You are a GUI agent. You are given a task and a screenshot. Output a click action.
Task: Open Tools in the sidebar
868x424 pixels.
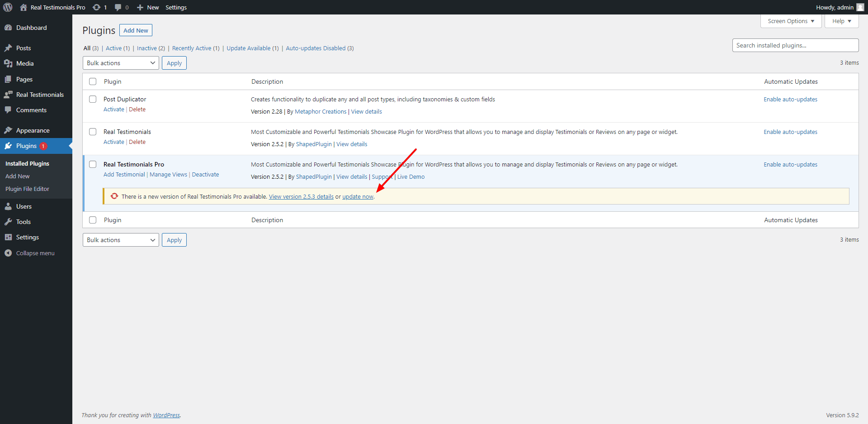[24, 222]
